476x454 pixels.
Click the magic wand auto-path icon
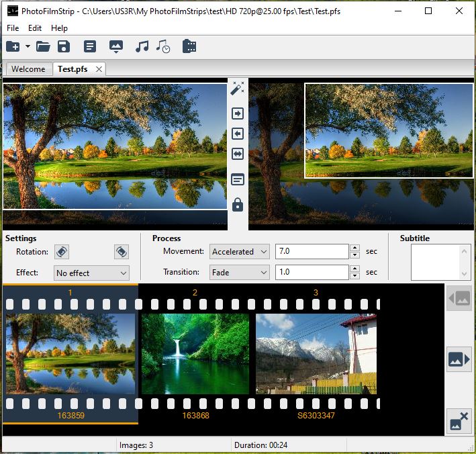point(237,88)
